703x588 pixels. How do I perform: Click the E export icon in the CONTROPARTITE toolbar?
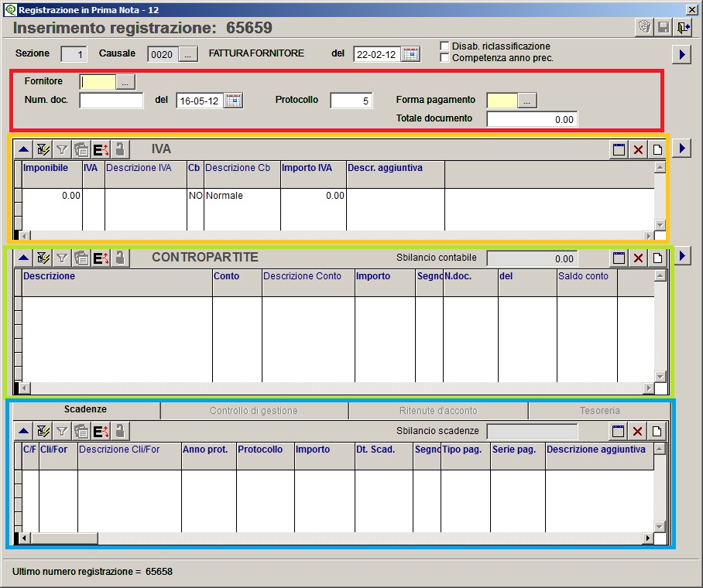pos(101,258)
